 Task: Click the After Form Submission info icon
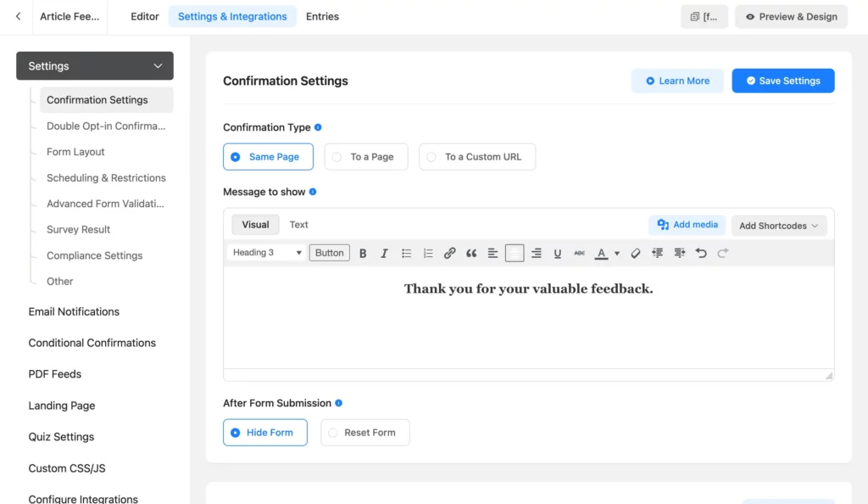click(x=339, y=403)
